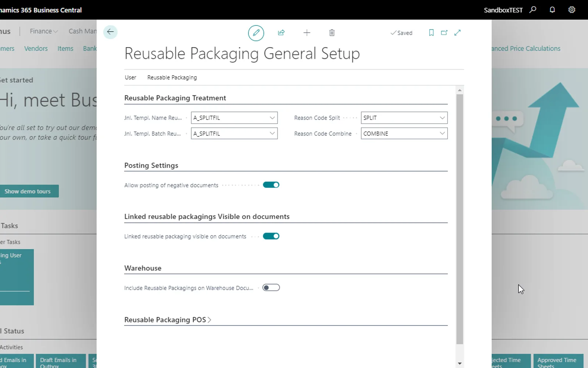Image resolution: width=588 pixels, height=368 pixels.
Task: Open Draft Emails in Outbox tile
Action: click(x=61, y=361)
